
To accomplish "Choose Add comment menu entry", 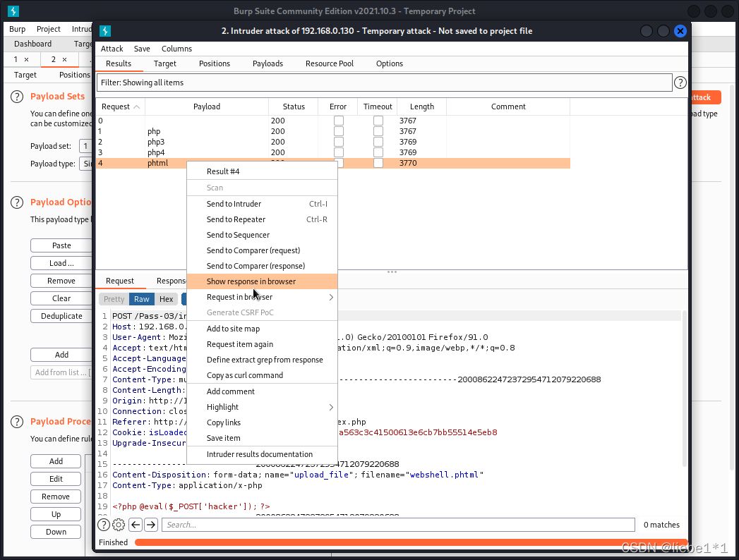I will [x=262, y=391].
